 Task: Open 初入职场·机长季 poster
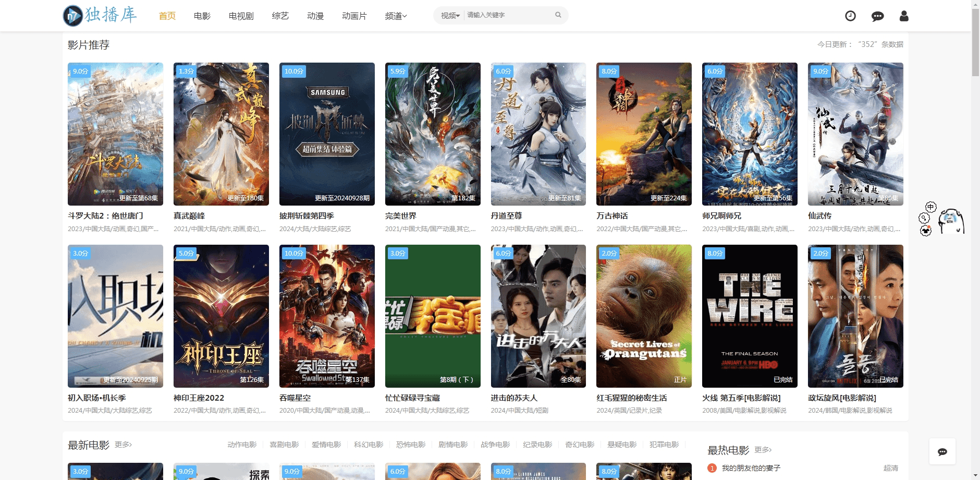point(115,316)
